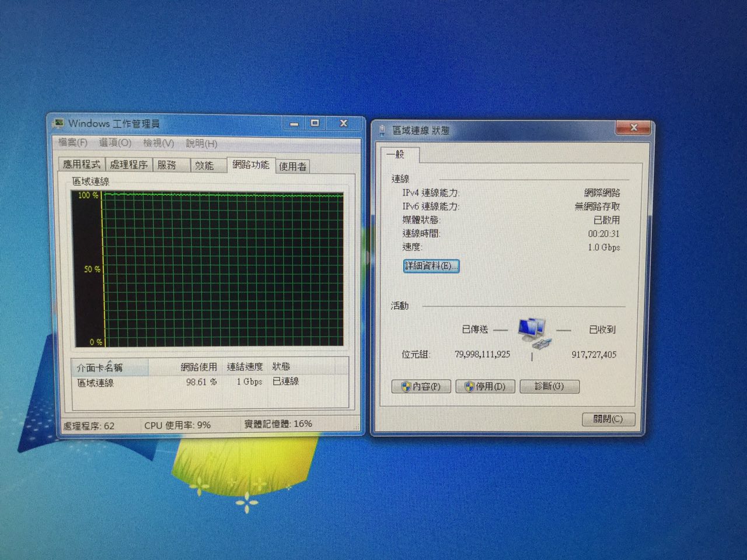Screen dimensions: 747x560
Task: Click the 無網路存取 IPv6 connectivity value
Action: (598, 206)
